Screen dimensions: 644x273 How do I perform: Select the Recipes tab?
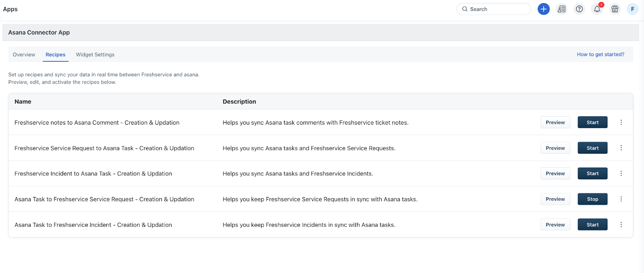pyautogui.click(x=56, y=55)
